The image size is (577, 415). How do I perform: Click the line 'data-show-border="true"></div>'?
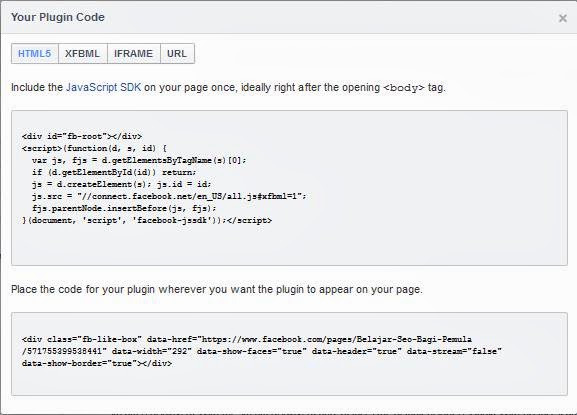pyautogui.click(x=97, y=363)
